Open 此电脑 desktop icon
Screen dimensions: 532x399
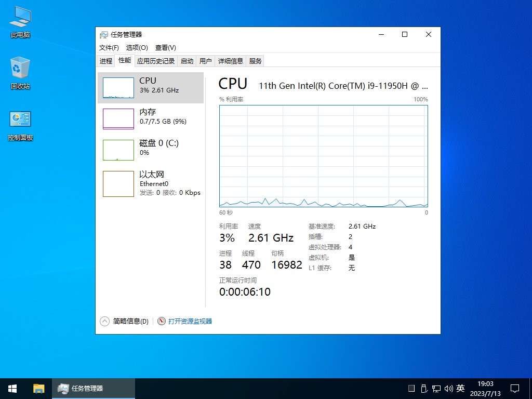point(20,22)
